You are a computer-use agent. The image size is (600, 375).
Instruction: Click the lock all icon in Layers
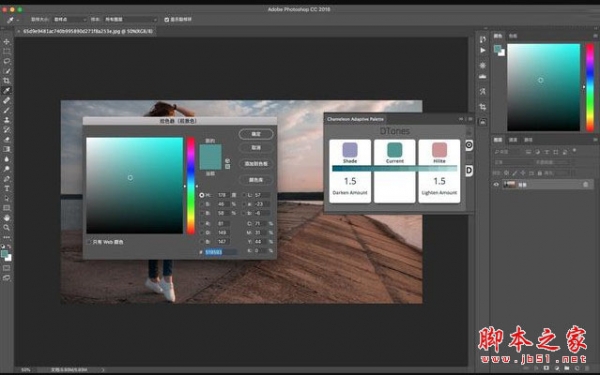540,173
